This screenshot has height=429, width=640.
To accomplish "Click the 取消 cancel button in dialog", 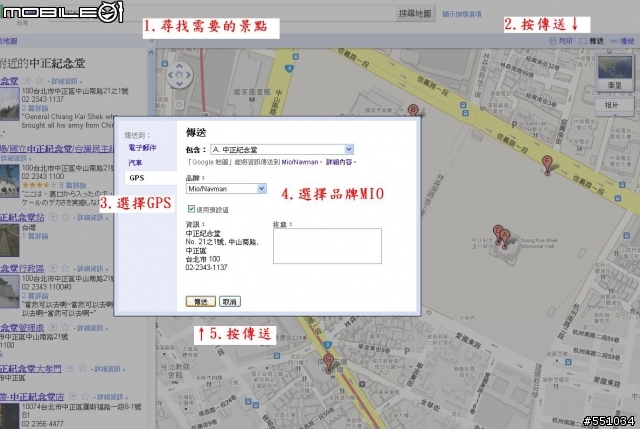I will [x=230, y=302].
